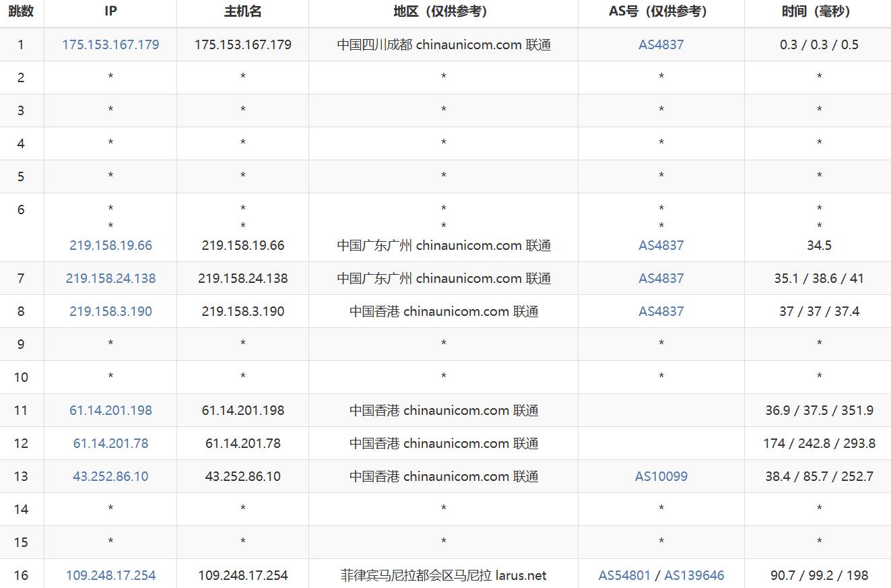This screenshot has height=588, width=891.
Task: Click AS4837 link in hop 8 row
Action: (661, 311)
